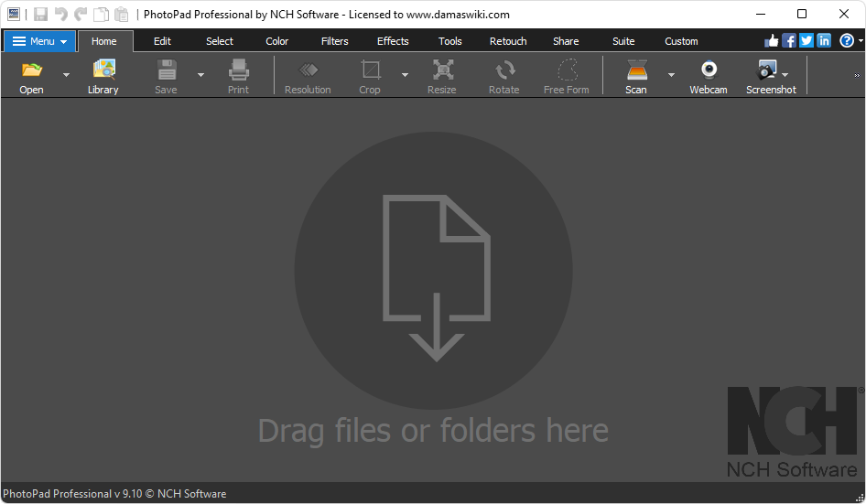Switch to the Effects tab
This screenshot has width=866, height=504.
click(394, 41)
